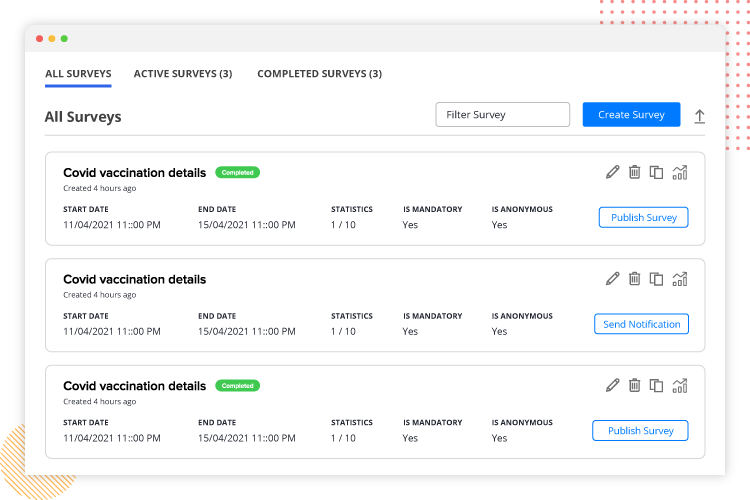Screen dimensions: 750x500
Task: Switch to the Completed Surveys tab
Action: 319,74
